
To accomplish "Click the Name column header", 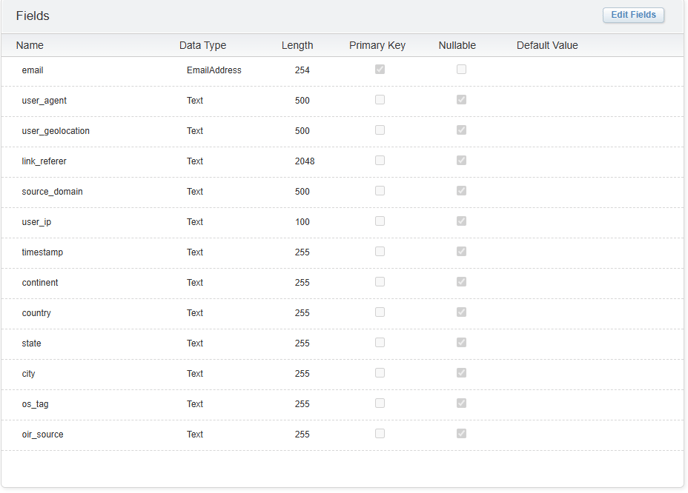I will tap(30, 46).
